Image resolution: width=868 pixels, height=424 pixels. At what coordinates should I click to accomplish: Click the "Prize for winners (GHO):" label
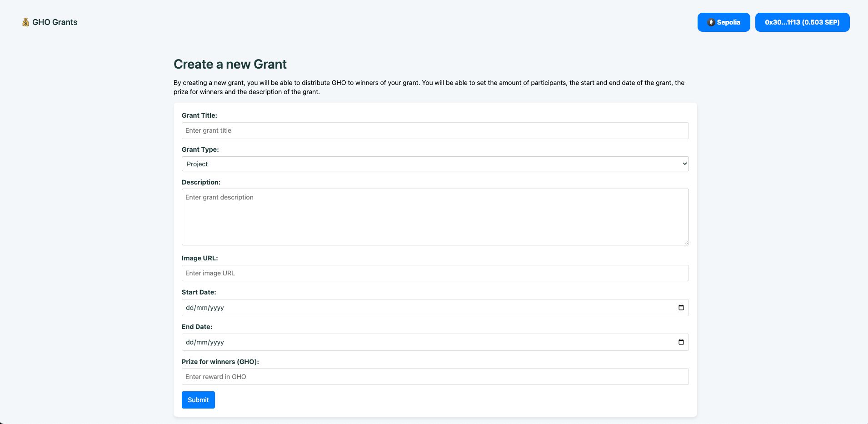[x=220, y=362]
